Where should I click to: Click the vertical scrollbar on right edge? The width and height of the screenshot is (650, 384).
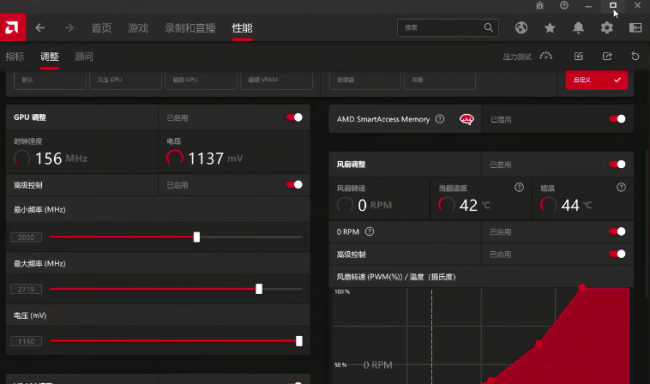[648, 224]
